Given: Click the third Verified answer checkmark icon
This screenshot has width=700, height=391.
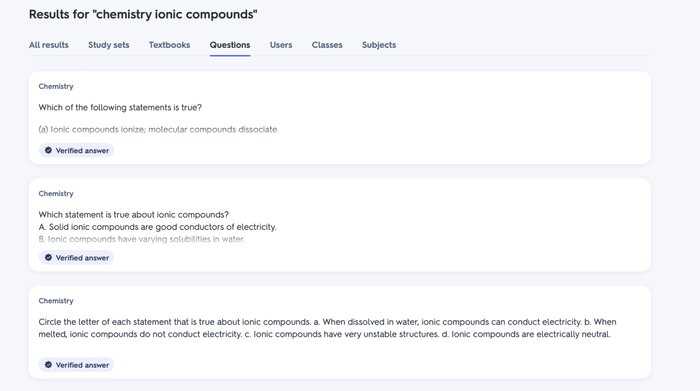Looking at the screenshot, I should (48, 365).
